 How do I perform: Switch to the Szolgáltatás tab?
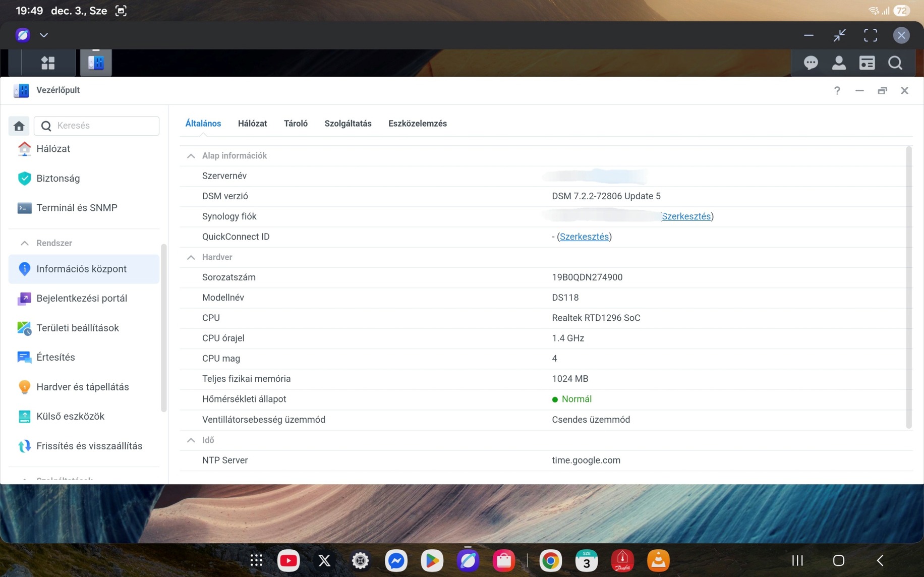pos(348,124)
